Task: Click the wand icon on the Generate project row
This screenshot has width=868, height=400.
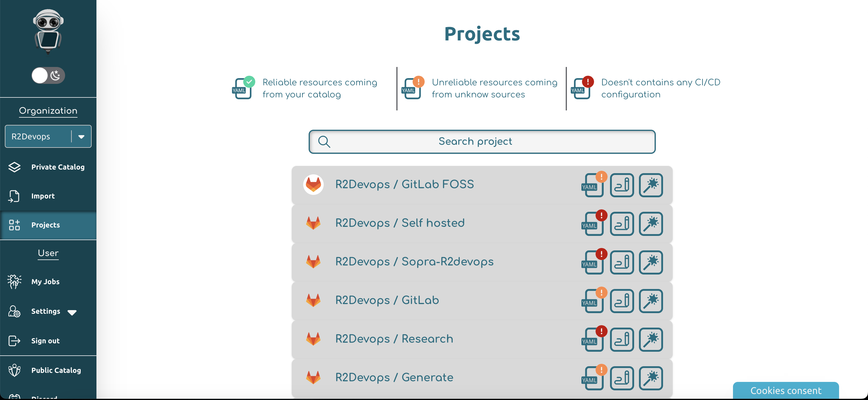Action: (x=651, y=378)
